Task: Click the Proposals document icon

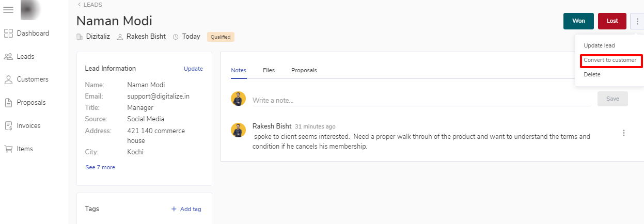Action: coord(8,103)
